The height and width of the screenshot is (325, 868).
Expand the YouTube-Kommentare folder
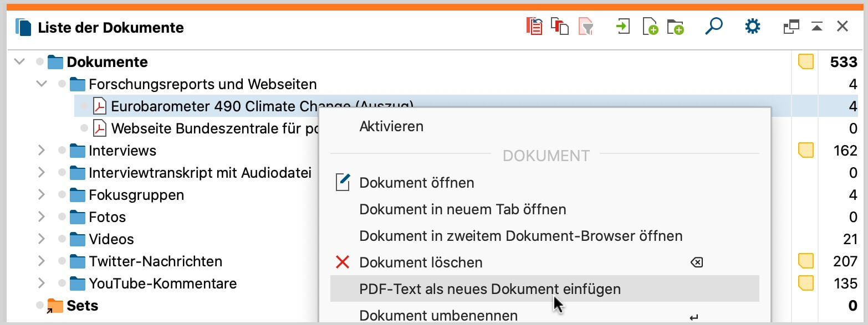(x=42, y=283)
